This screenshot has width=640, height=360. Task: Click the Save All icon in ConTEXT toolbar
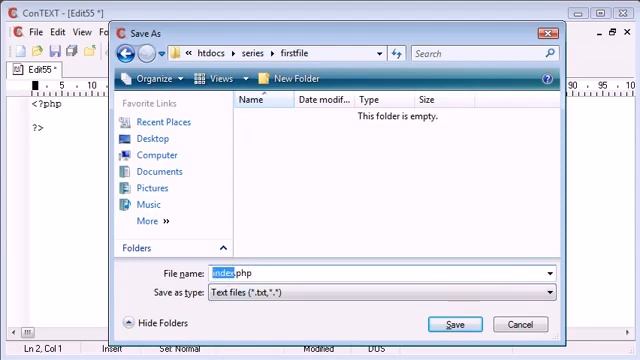[72, 51]
